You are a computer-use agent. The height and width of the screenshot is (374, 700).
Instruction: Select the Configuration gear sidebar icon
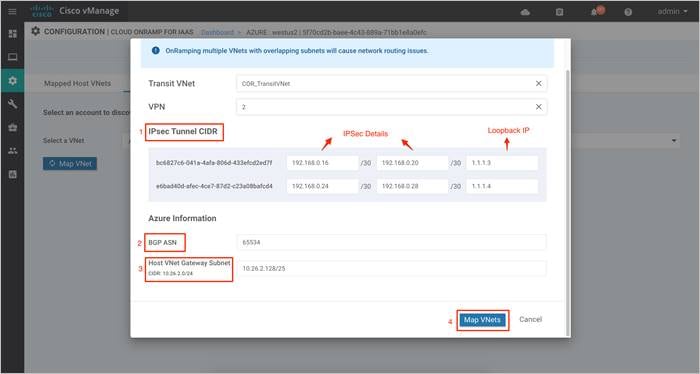(x=12, y=81)
